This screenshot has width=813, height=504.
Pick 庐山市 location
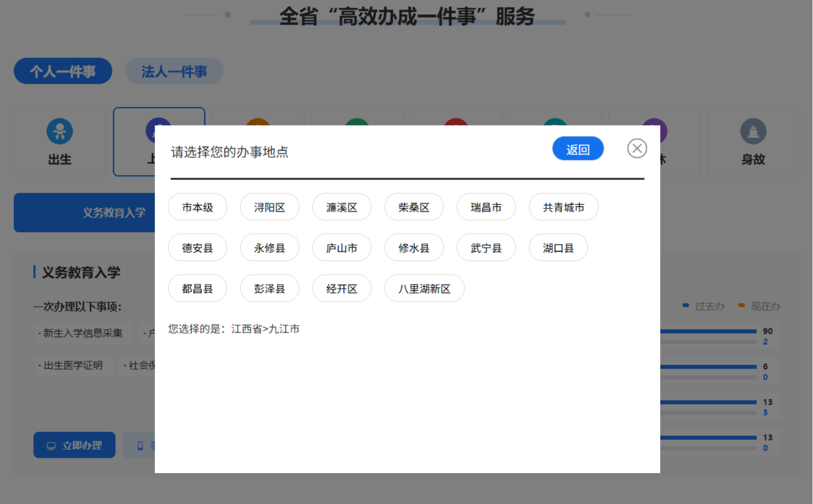click(x=342, y=248)
